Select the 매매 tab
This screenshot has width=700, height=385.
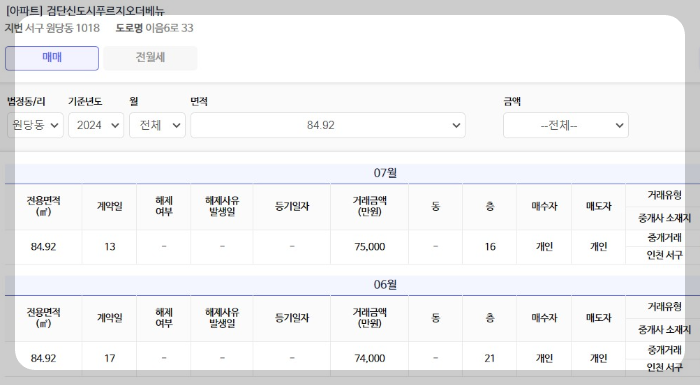52,58
